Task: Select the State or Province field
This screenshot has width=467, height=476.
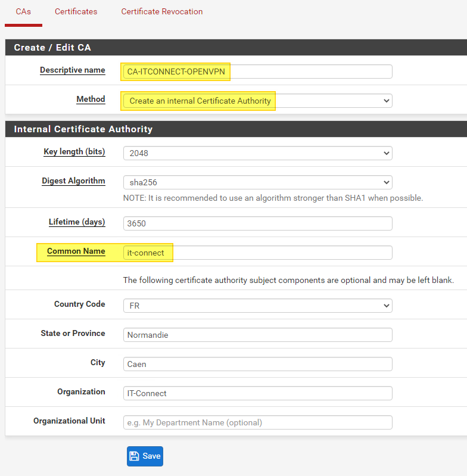Action: [x=257, y=335]
